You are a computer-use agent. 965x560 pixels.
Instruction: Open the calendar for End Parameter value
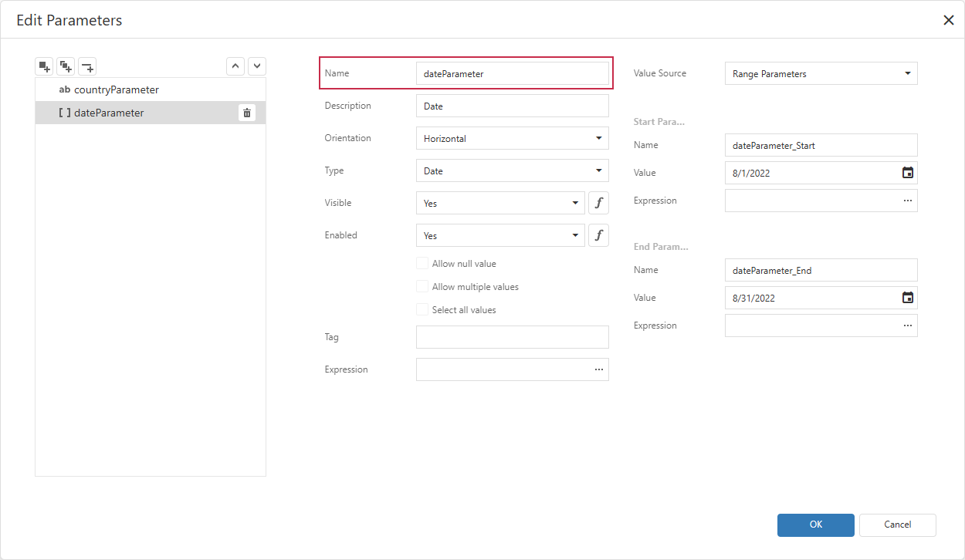pyautogui.click(x=908, y=298)
